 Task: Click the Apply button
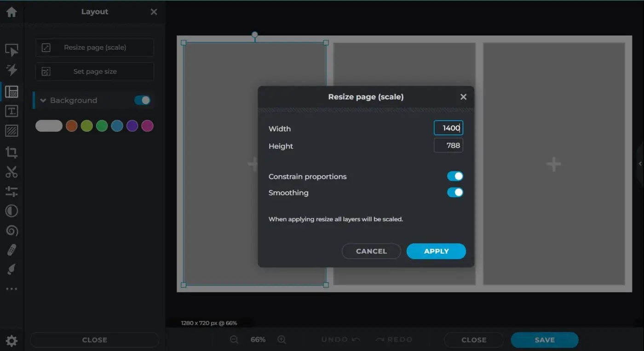click(x=436, y=251)
